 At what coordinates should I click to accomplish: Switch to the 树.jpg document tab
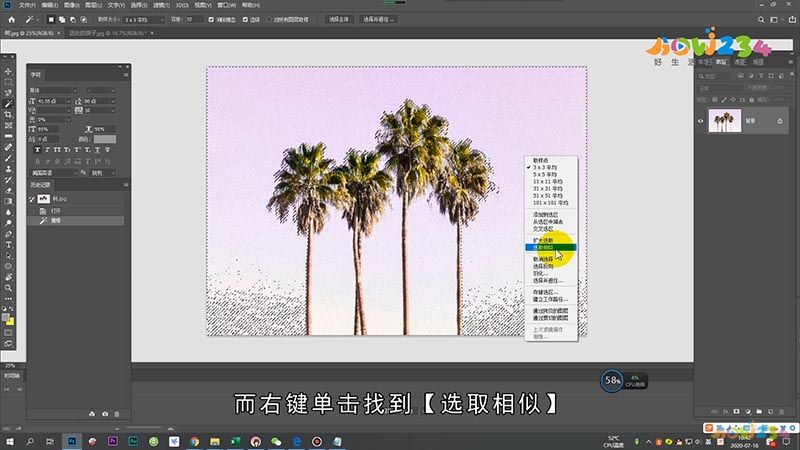pos(31,33)
